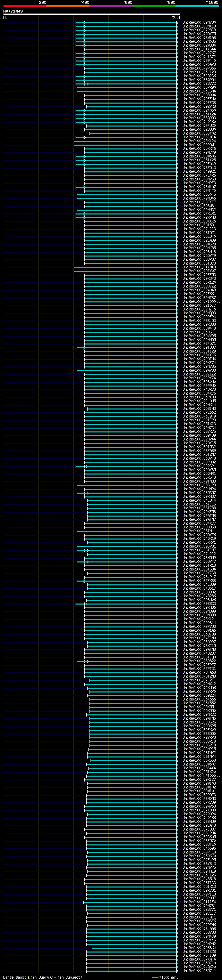The width and height of the screenshot is (222, 980).
Task: Select label UniRef100_Q0EEG8
Action: (x=199, y=103)
